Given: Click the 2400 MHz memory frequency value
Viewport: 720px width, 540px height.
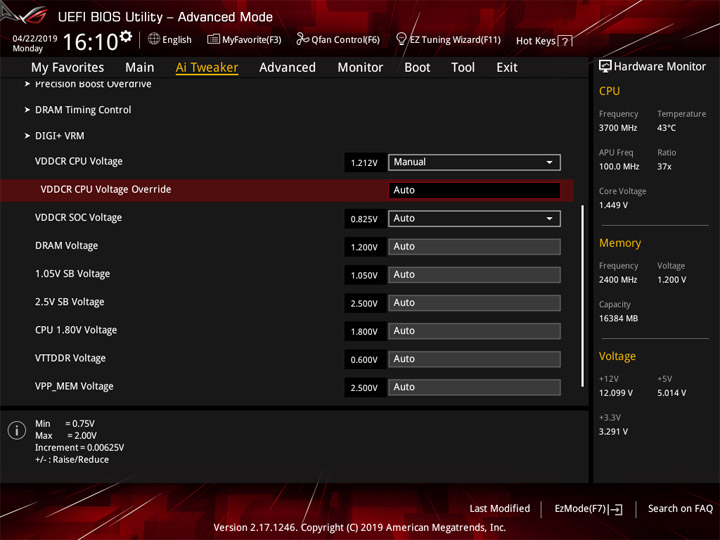Looking at the screenshot, I should point(618,280).
